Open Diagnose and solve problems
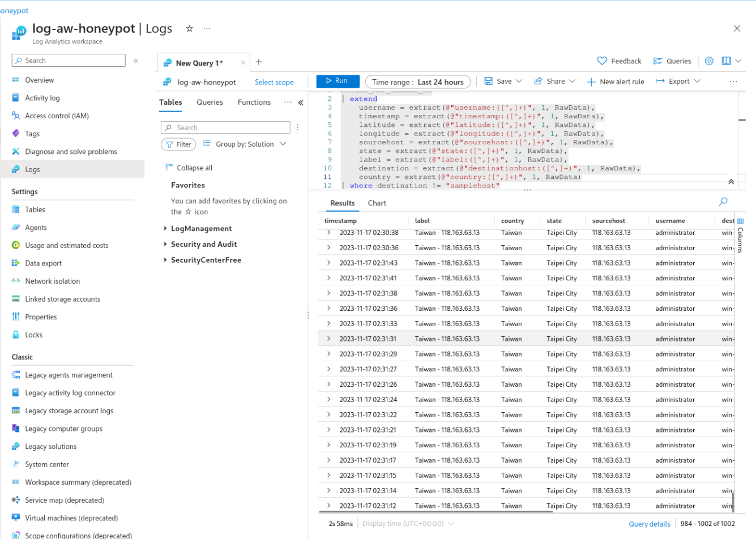 click(x=72, y=152)
